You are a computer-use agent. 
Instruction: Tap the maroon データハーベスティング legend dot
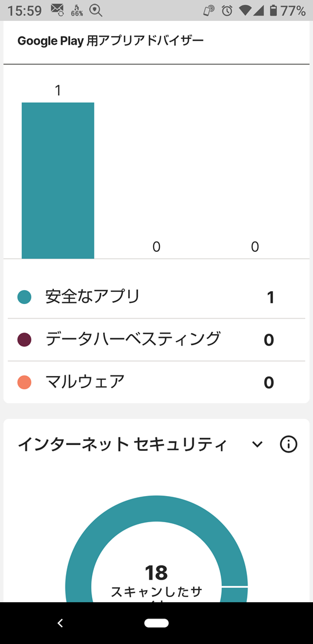coord(24,339)
